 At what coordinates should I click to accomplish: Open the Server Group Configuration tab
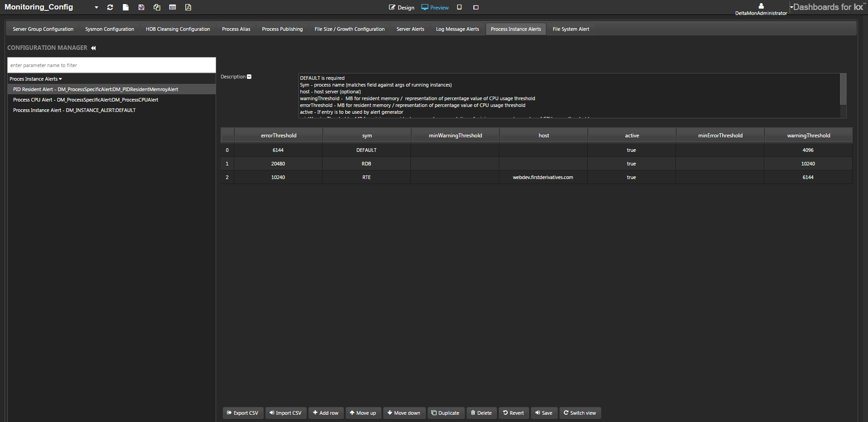(x=43, y=29)
